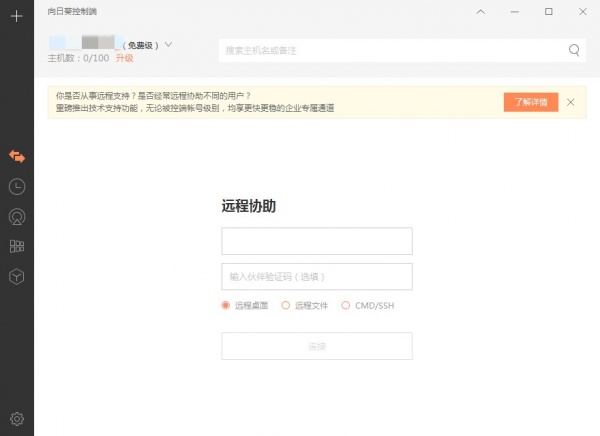Click the circular discovery icon in sidebar
The height and width of the screenshot is (436, 600).
point(16,216)
